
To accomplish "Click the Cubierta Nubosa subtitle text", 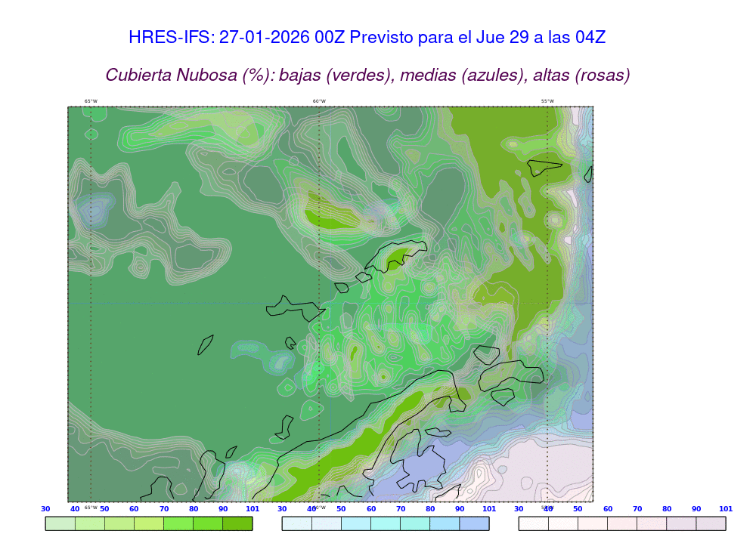I will [367, 76].
